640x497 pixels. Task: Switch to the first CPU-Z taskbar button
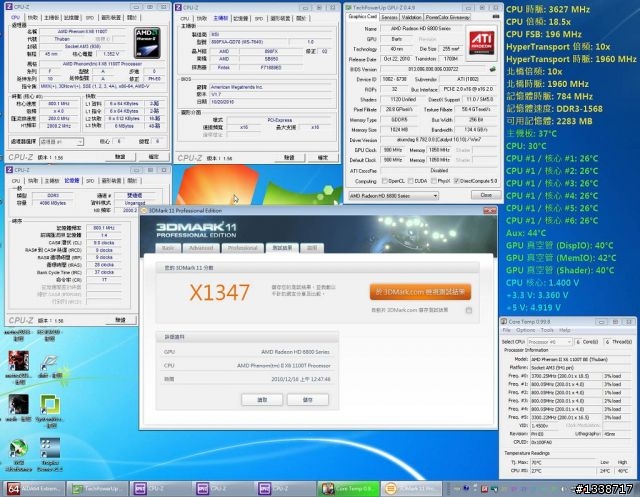pos(160,488)
